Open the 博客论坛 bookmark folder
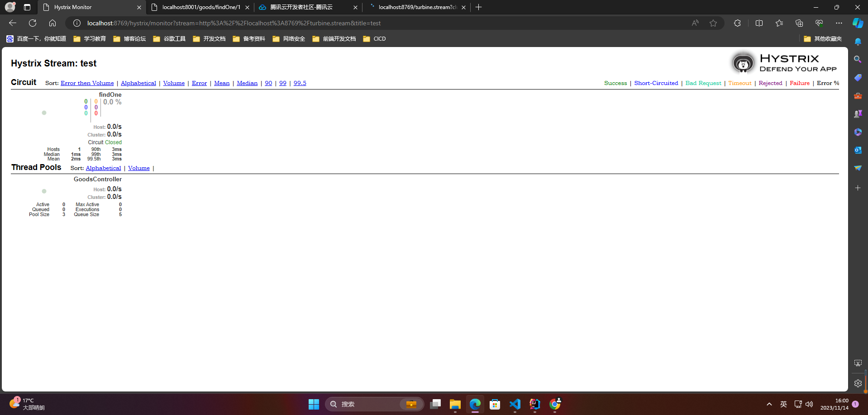The image size is (868, 415). click(129, 39)
